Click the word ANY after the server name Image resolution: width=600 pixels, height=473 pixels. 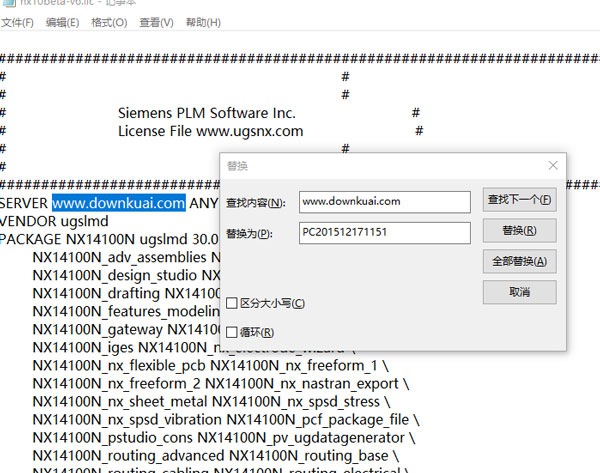tap(204, 203)
